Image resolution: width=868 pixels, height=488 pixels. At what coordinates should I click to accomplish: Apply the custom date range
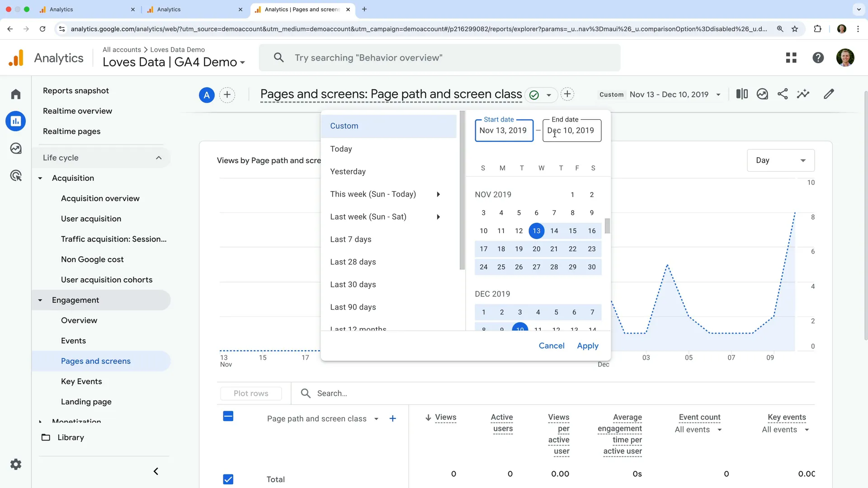(588, 346)
